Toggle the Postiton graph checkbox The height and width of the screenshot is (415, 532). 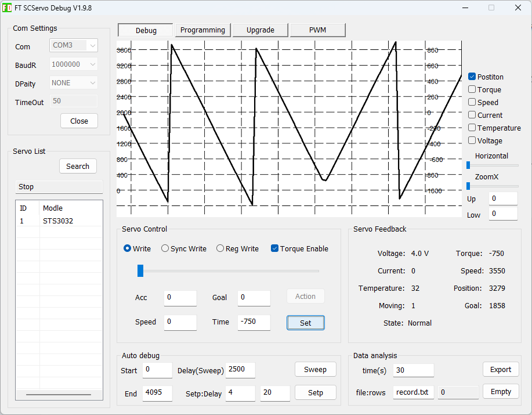click(472, 77)
